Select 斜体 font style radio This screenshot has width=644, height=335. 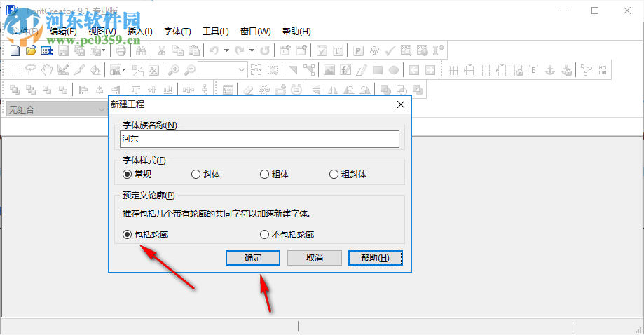[x=205, y=174]
